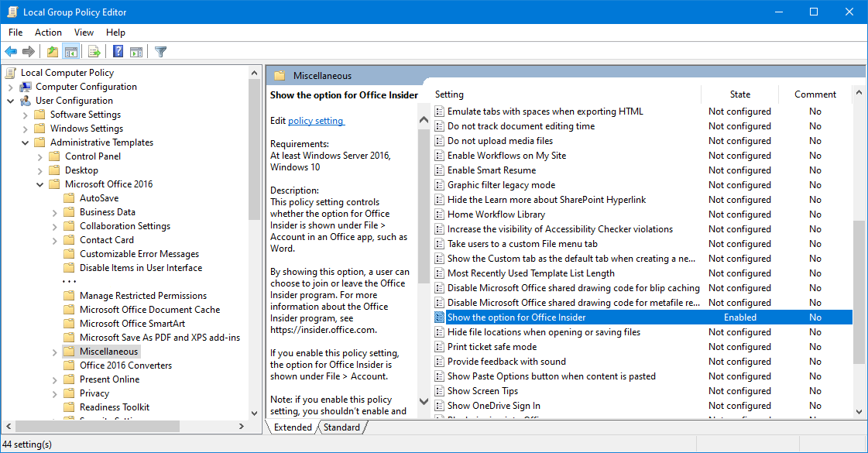Sort by the State column header

coord(739,94)
